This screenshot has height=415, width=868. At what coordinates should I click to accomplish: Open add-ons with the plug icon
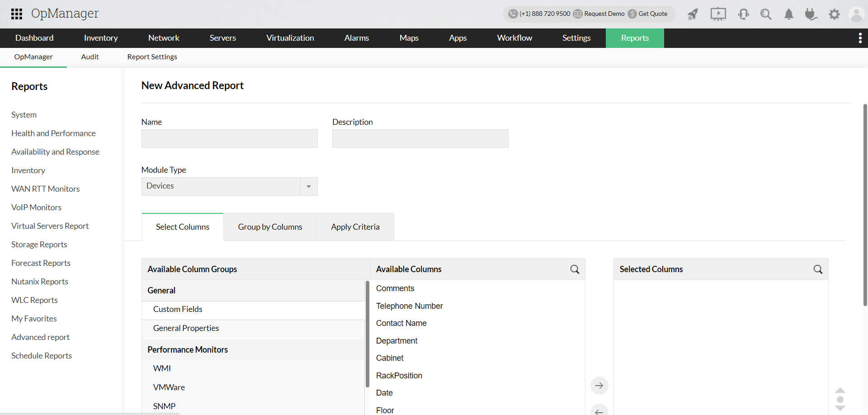pos(811,14)
